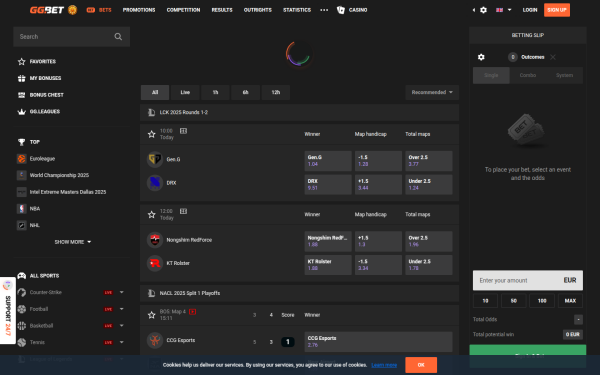Favorite the CCG Esports live match
The image size is (600, 375).
[152, 315]
